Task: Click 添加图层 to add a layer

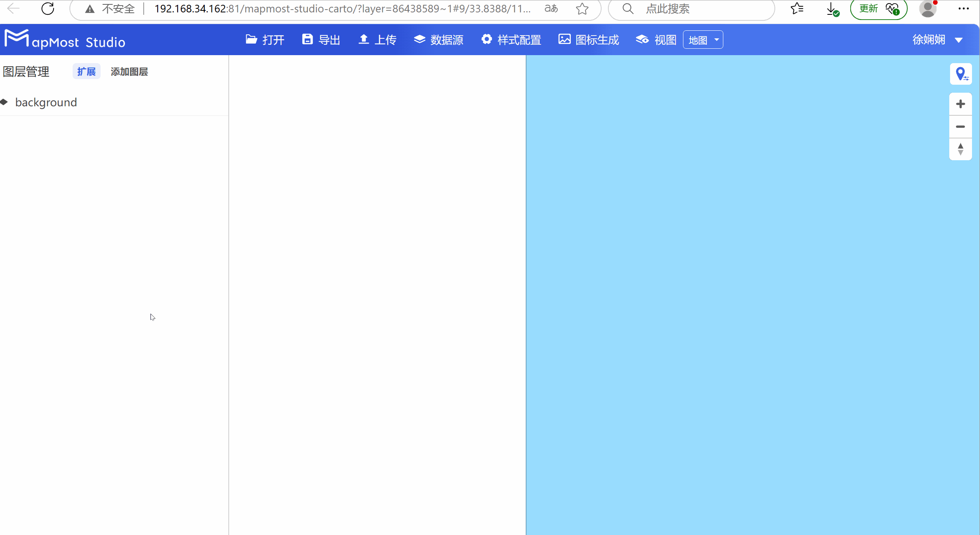Action: [129, 72]
